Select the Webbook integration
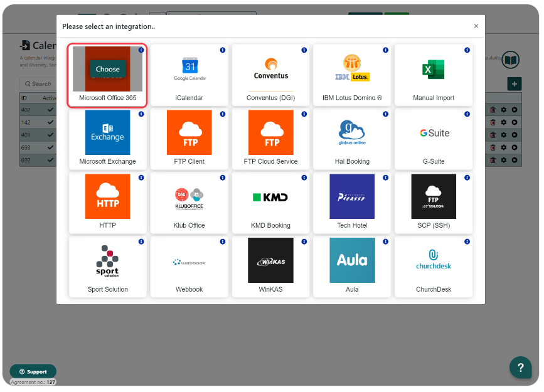The height and width of the screenshot is (392, 544). [189, 267]
